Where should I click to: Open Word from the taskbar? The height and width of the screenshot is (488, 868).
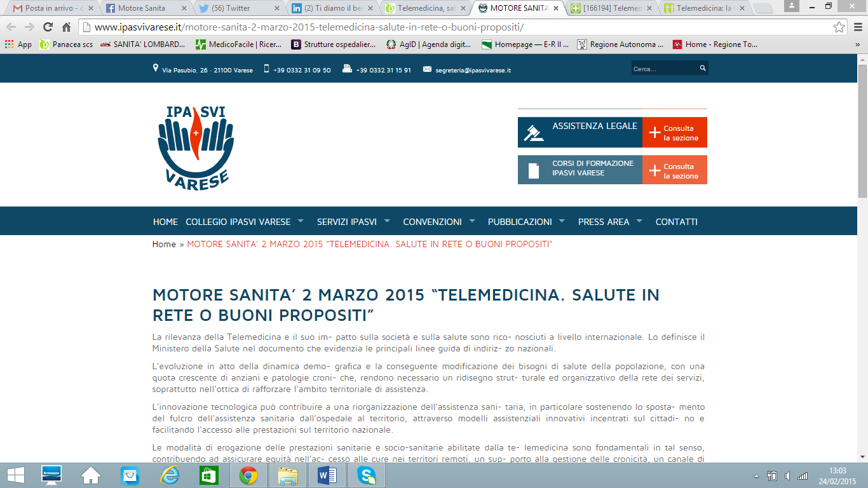pyautogui.click(x=327, y=475)
